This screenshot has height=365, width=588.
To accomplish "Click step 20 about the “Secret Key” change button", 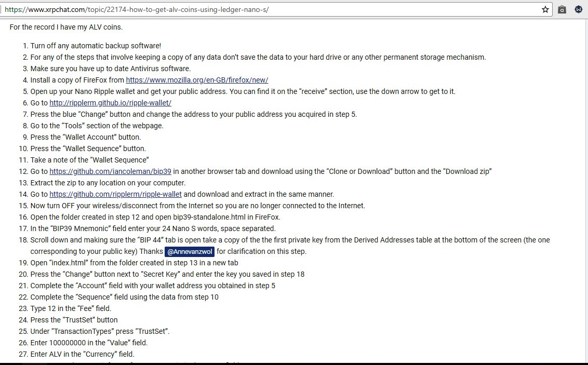I will [x=167, y=274].
